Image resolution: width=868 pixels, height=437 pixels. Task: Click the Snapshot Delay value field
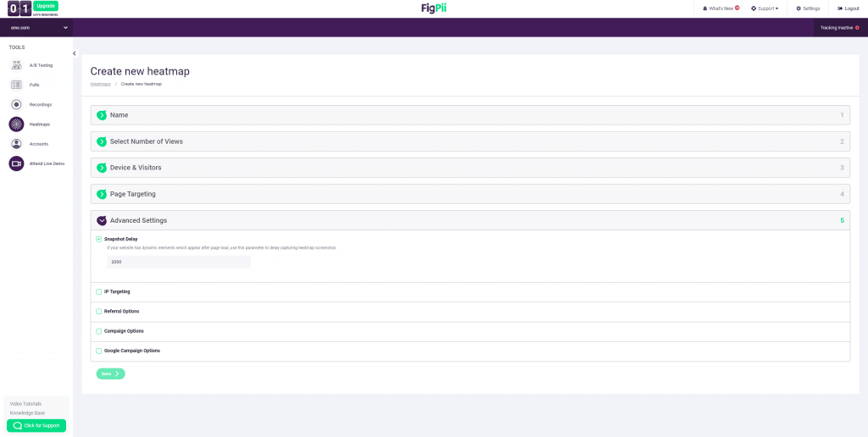click(179, 262)
